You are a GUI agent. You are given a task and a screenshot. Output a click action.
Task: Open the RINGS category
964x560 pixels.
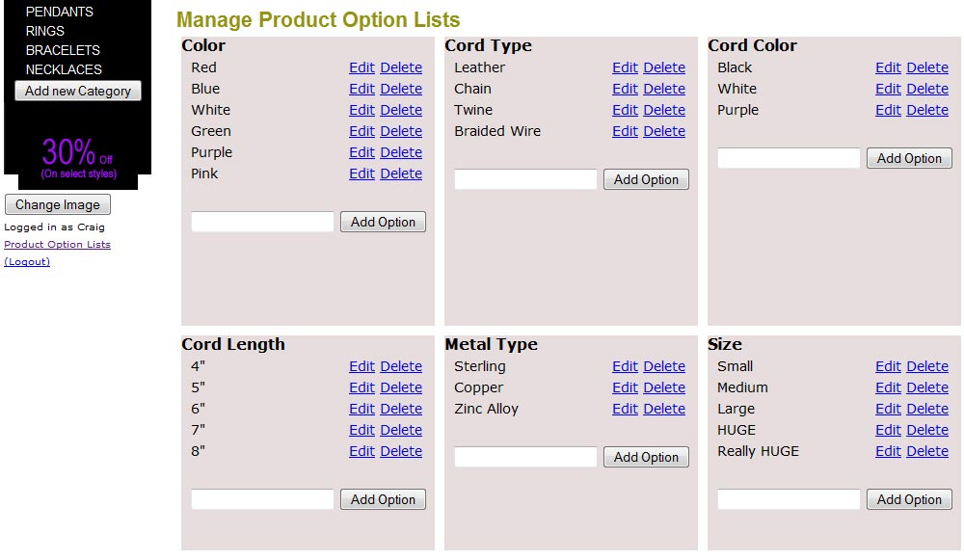click(45, 31)
